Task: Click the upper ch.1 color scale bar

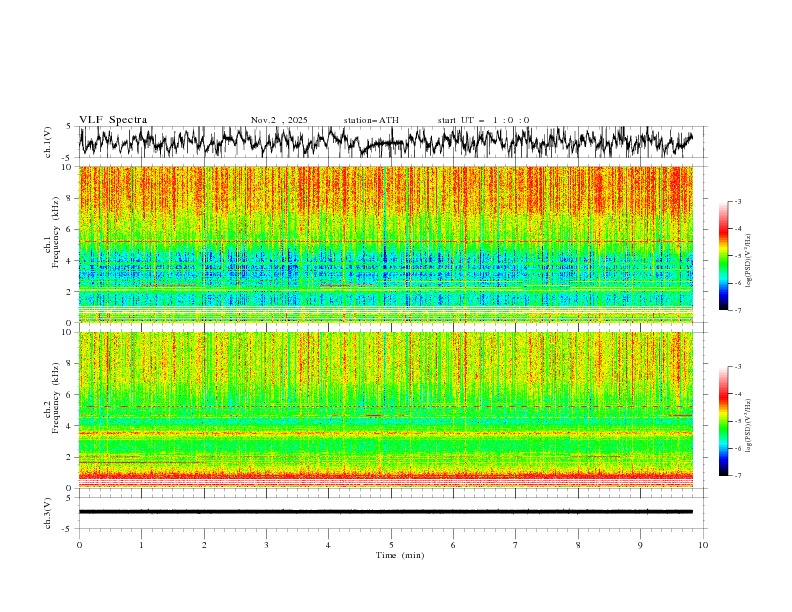Action: (723, 256)
